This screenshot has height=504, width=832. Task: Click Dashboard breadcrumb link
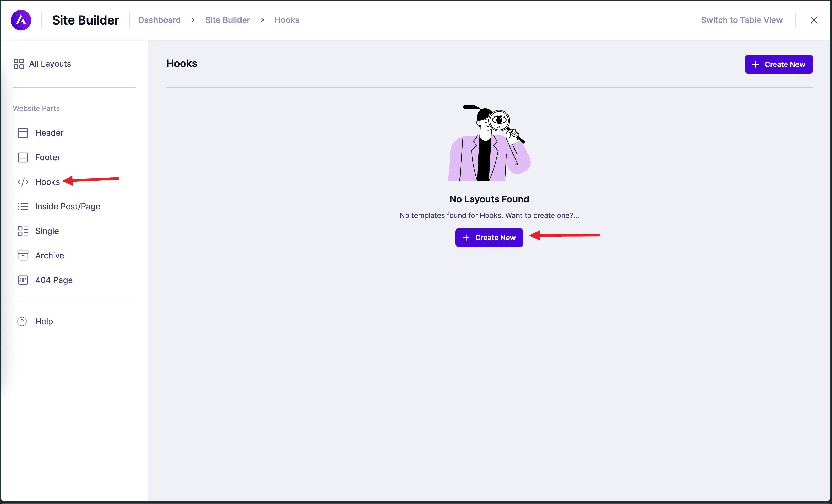pos(159,20)
